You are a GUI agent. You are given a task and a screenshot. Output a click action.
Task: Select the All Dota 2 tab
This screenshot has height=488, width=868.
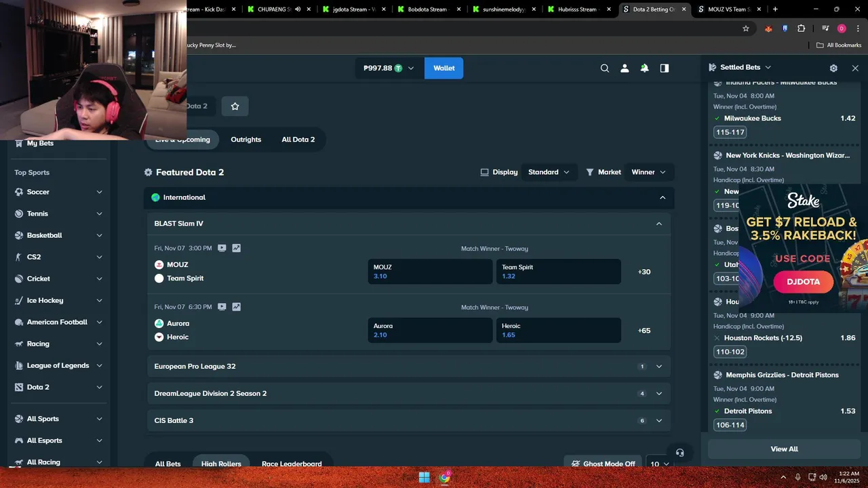pos(298,140)
